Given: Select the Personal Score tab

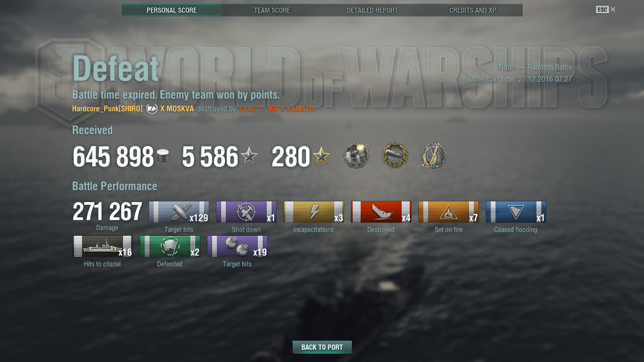Looking at the screenshot, I should [x=172, y=10].
